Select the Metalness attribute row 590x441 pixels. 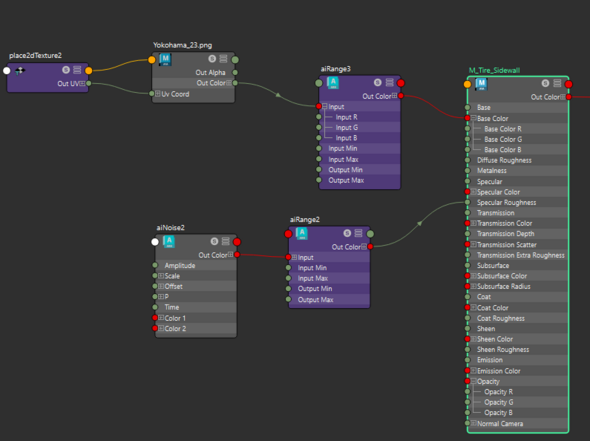click(517, 171)
